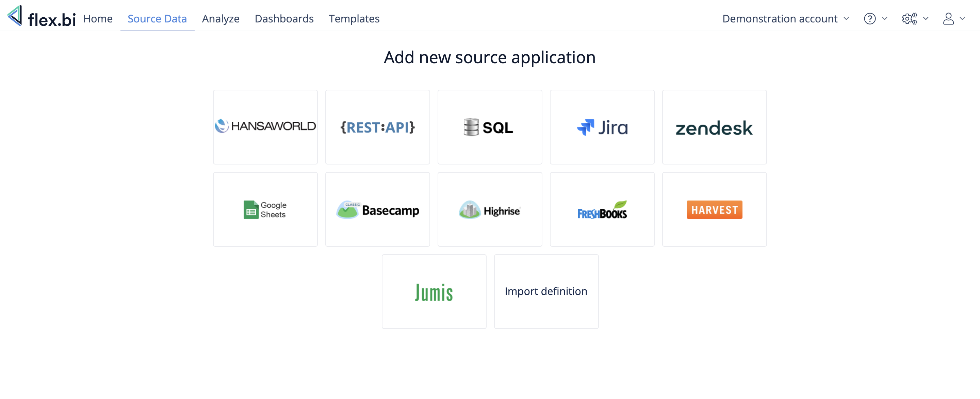980x399 pixels.
Task: Select the Harvest source tile
Action: 714,209
